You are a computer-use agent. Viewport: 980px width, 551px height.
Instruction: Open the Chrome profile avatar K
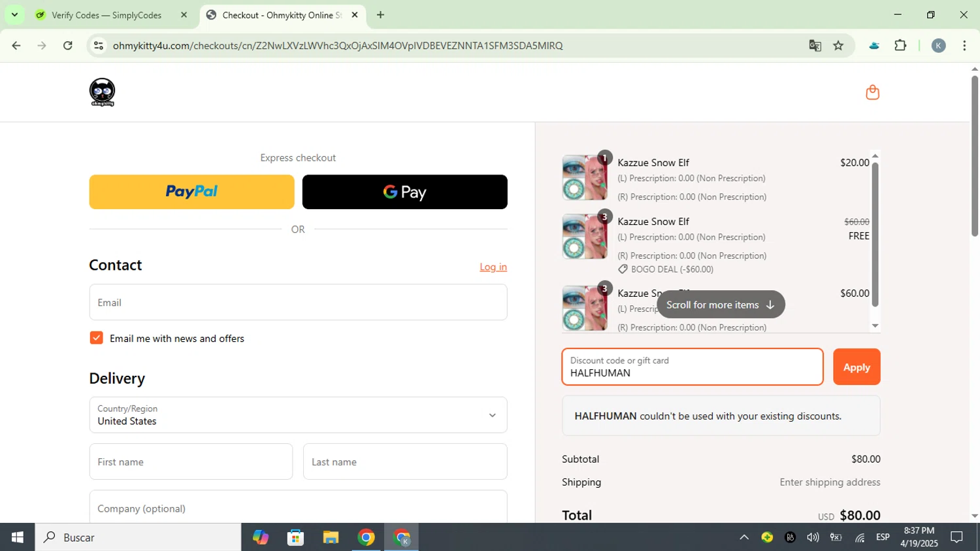point(938,46)
